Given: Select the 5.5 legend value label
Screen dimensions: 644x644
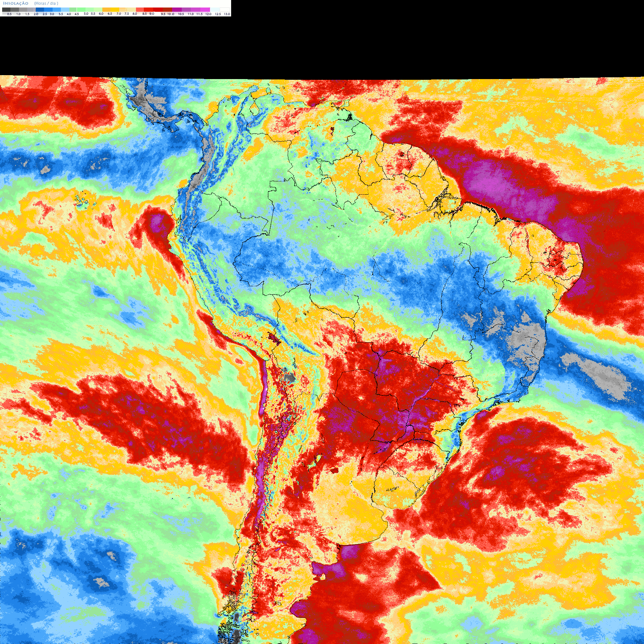Looking at the screenshot, I should tap(93, 14).
